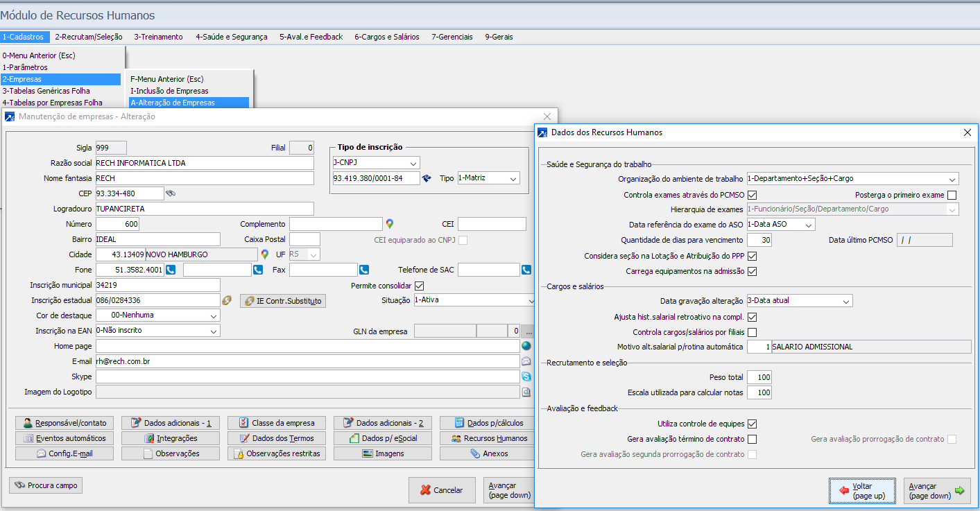Uncheck Utiliza controle de equipes
Viewport: 980px width, 511px height.
(752, 424)
